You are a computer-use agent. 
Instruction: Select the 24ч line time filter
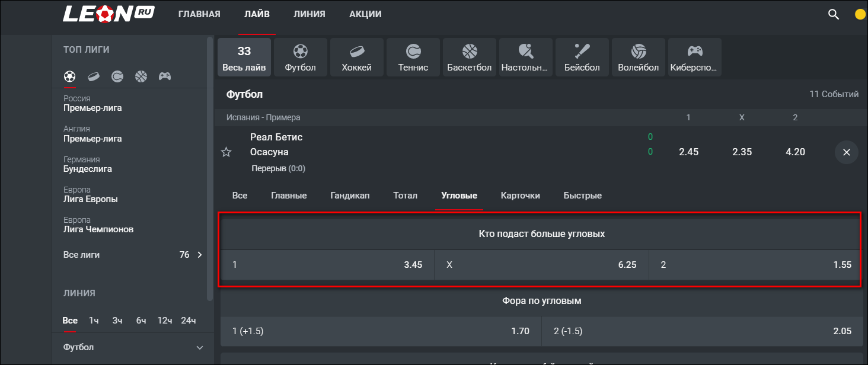click(x=189, y=321)
